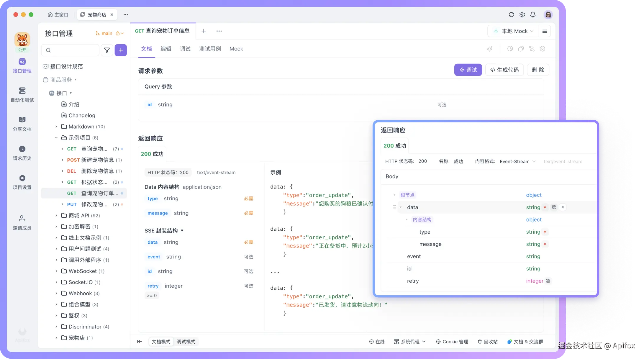Screen dimensions: 644x359
Task: Click the 生成代码 button
Action: click(504, 70)
